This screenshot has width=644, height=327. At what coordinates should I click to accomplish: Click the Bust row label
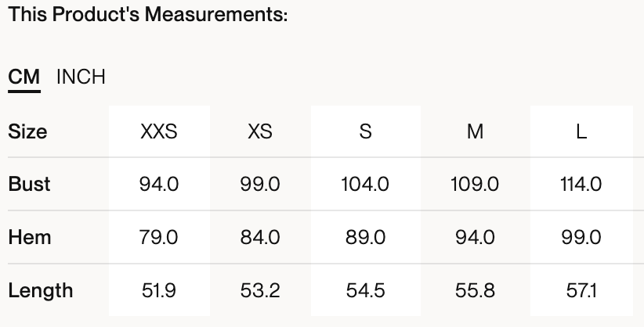29,184
